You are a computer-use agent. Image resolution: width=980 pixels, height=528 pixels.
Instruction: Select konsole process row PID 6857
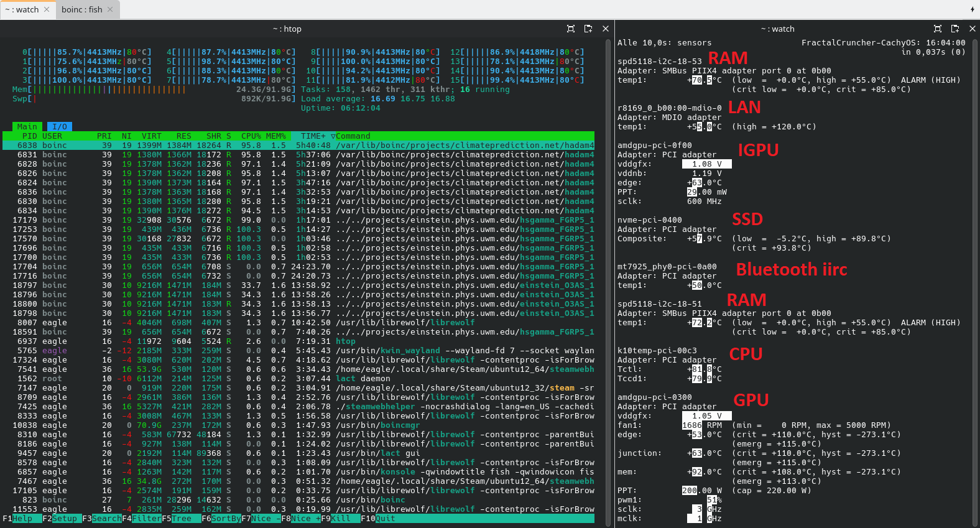click(x=298, y=472)
